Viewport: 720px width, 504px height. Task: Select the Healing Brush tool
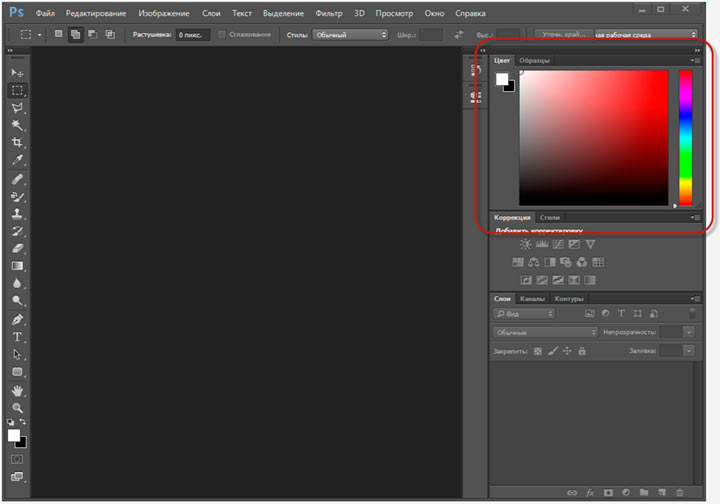point(17,179)
